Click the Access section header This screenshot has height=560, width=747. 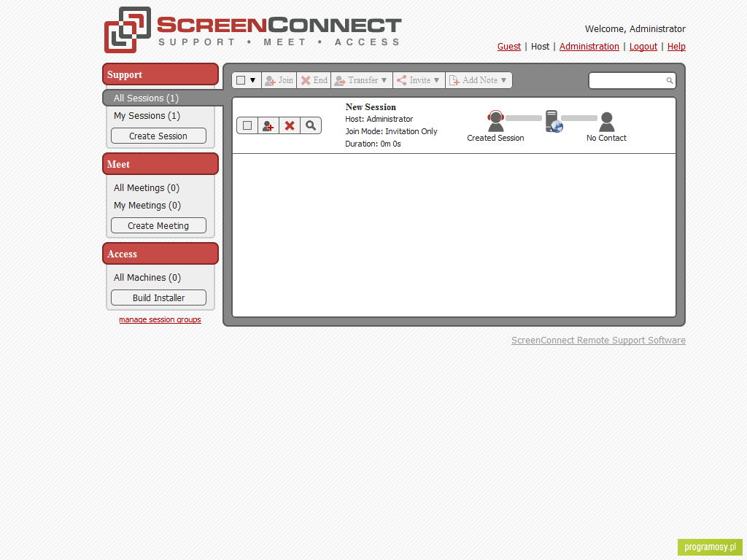click(x=160, y=254)
